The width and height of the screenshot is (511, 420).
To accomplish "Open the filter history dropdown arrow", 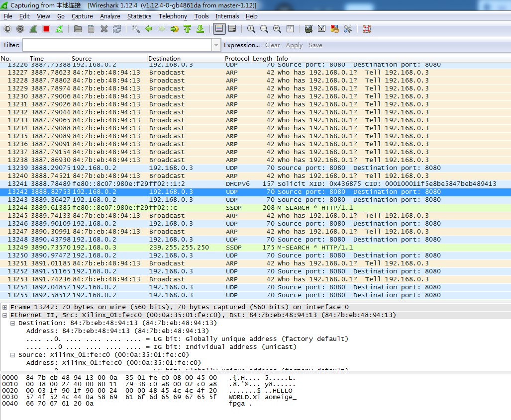I will 216,45.
